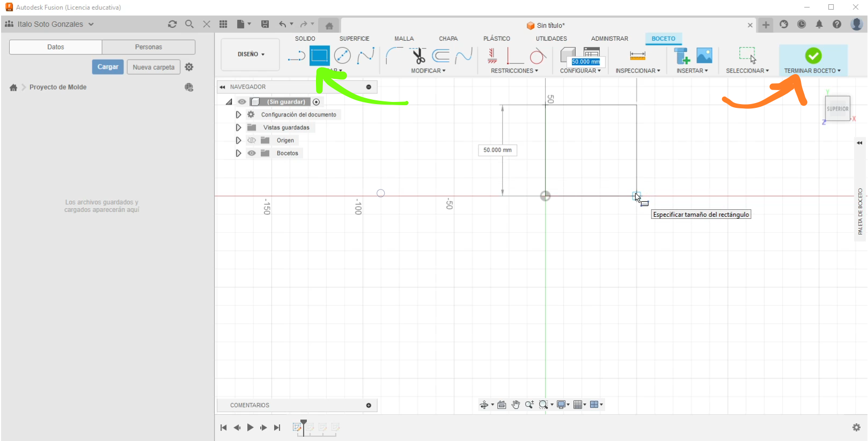Search the data panel
868x441 pixels.
click(189, 24)
